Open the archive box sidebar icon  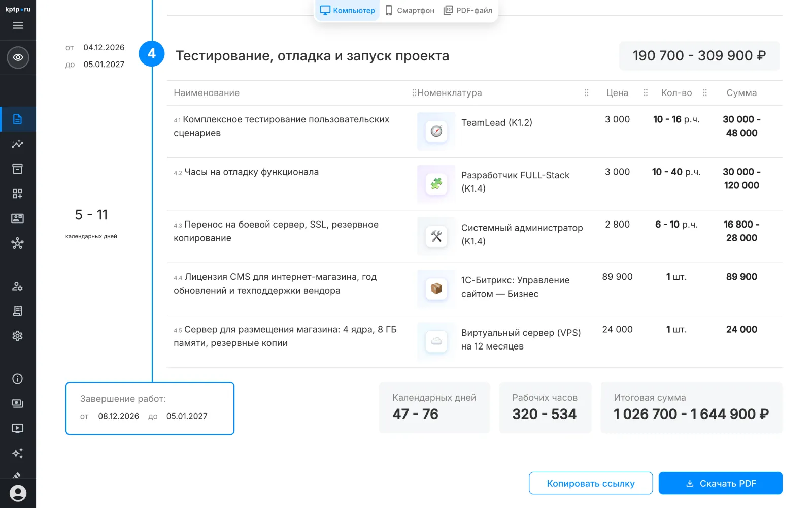(x=18, y=169)
